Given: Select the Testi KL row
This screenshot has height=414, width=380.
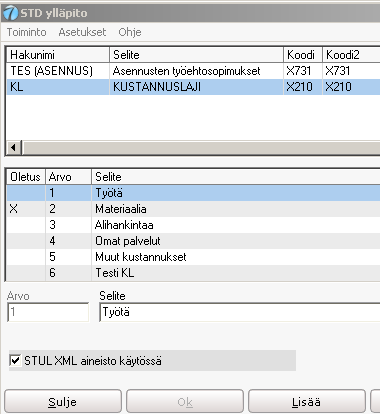Looking at the screenshot, I should [x=193, y=273].
